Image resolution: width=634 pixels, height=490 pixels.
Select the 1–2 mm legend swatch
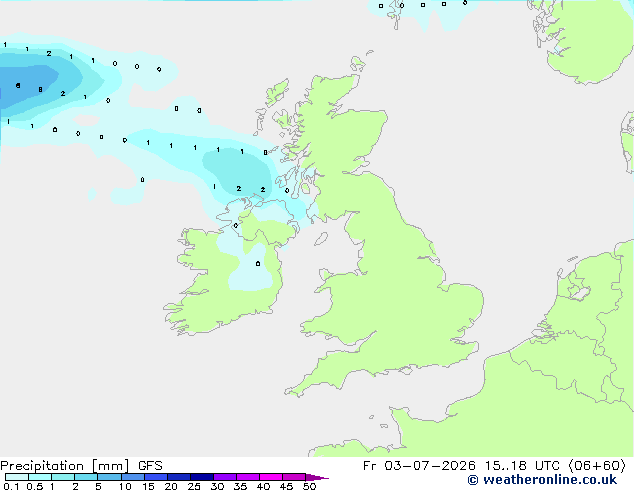[63, 477]
